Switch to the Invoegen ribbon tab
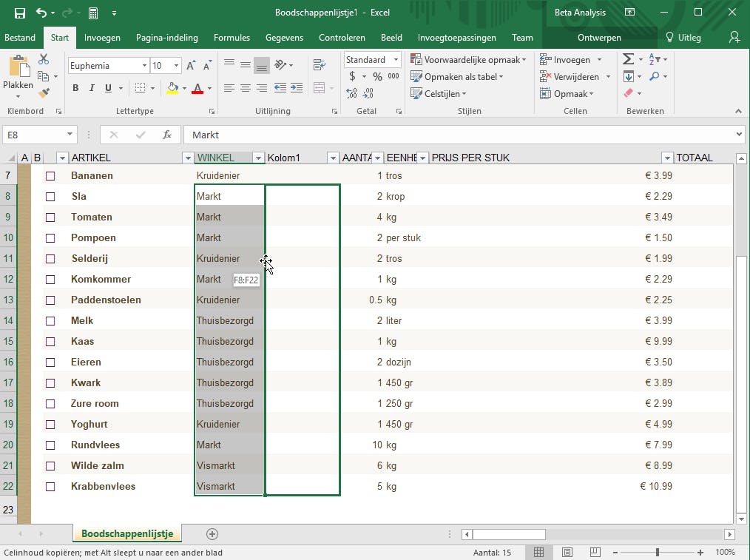Viewport: 750px width, 560px height. 102,38
